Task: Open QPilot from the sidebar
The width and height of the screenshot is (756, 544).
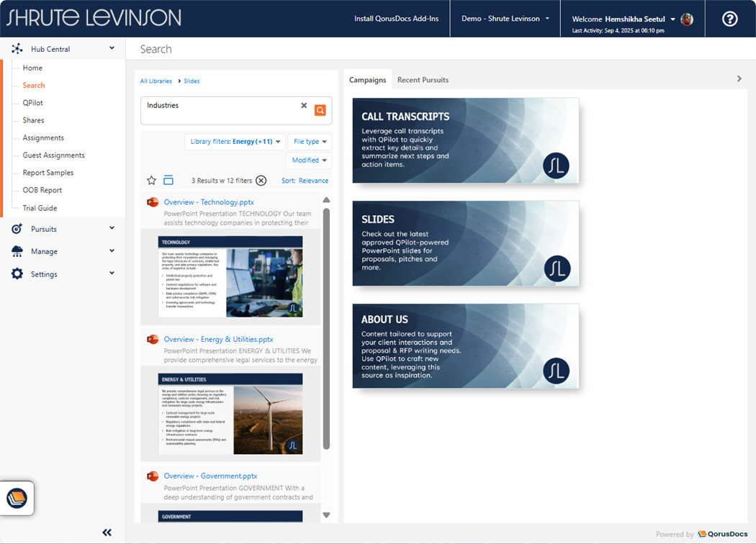Action: tap(33, 103)
